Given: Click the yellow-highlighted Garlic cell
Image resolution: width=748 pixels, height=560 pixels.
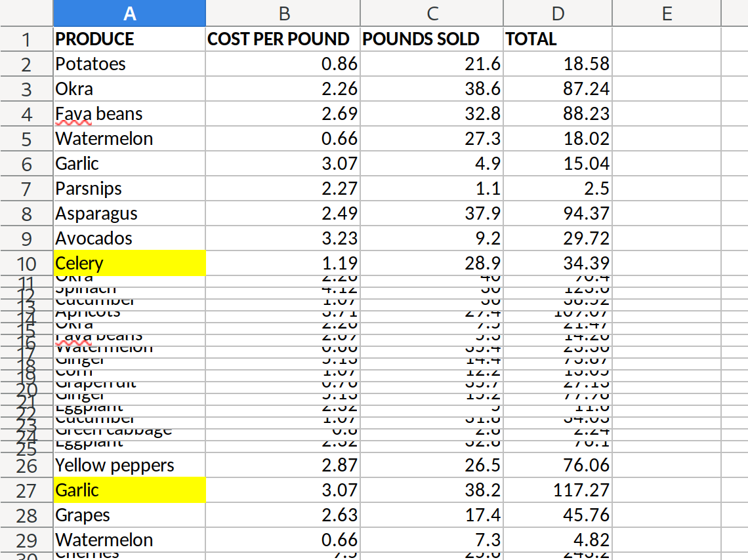Looking at the screenshot, I should [x=129, y=490].
